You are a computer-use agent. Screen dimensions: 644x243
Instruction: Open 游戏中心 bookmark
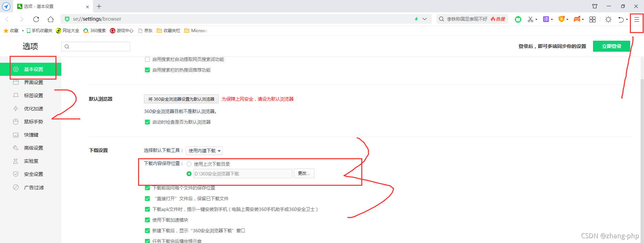coord(122,31)
